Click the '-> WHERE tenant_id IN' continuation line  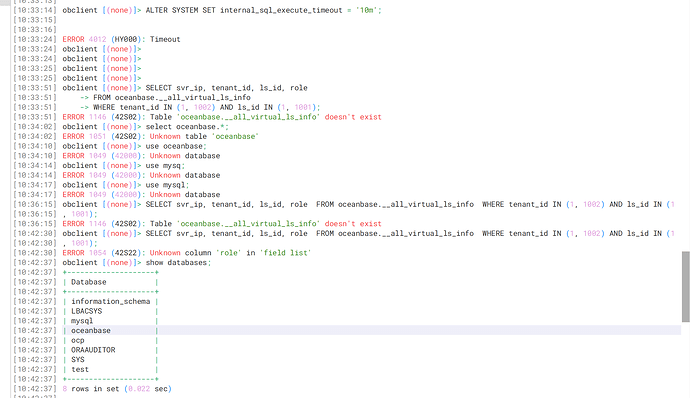point(200,107)
